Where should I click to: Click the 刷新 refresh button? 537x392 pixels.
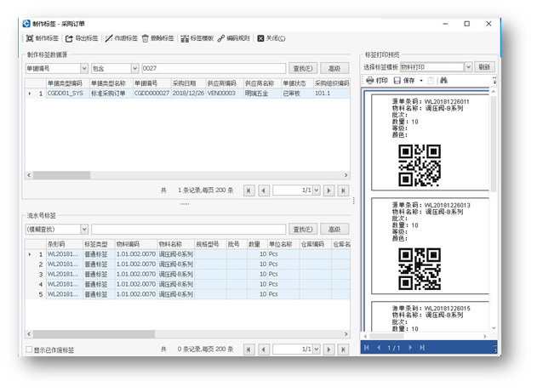(x=484, y=67)
